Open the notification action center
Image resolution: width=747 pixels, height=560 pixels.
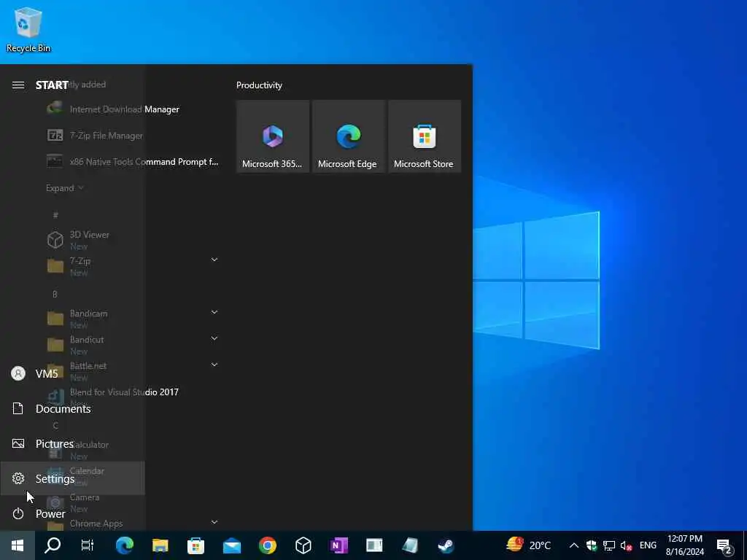pos(724,545)
